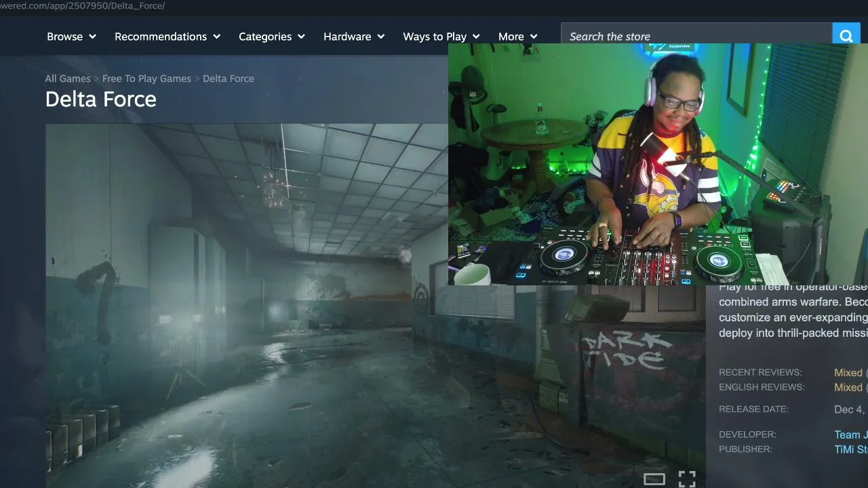
Task: Toggle theater mode on the video player
Action: (654, 479)
